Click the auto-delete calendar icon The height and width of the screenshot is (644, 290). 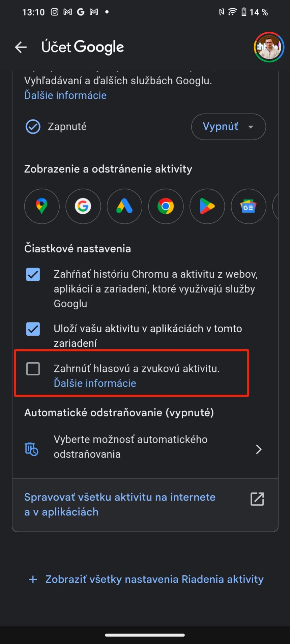coord(31,449)
